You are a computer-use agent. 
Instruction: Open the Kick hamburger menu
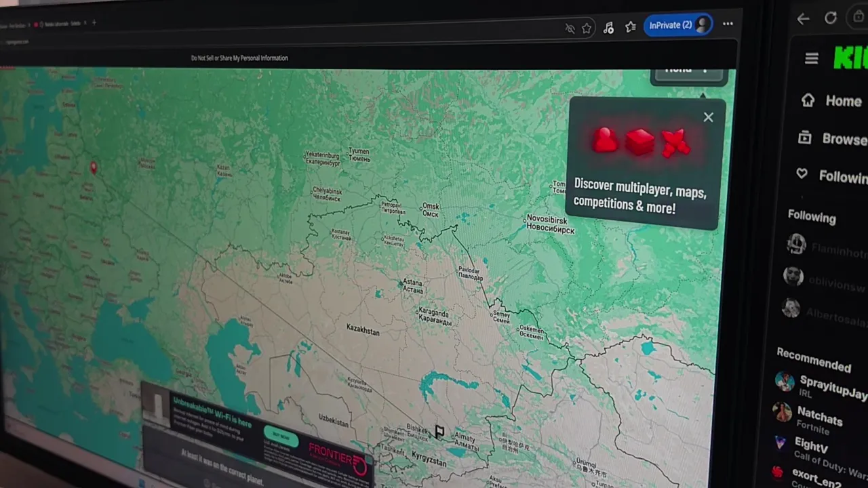point(811,59)
